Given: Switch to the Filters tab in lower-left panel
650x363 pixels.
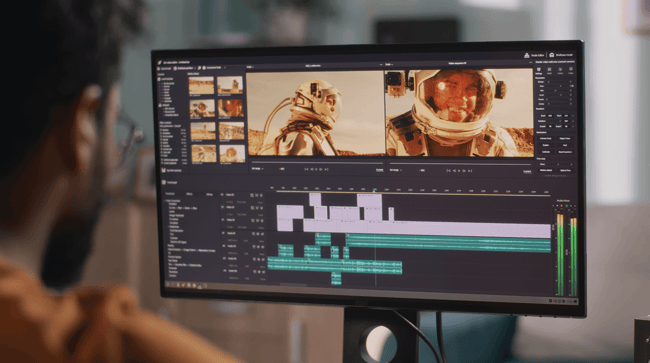Looking at the screenshot, I should tap(209, 194).
